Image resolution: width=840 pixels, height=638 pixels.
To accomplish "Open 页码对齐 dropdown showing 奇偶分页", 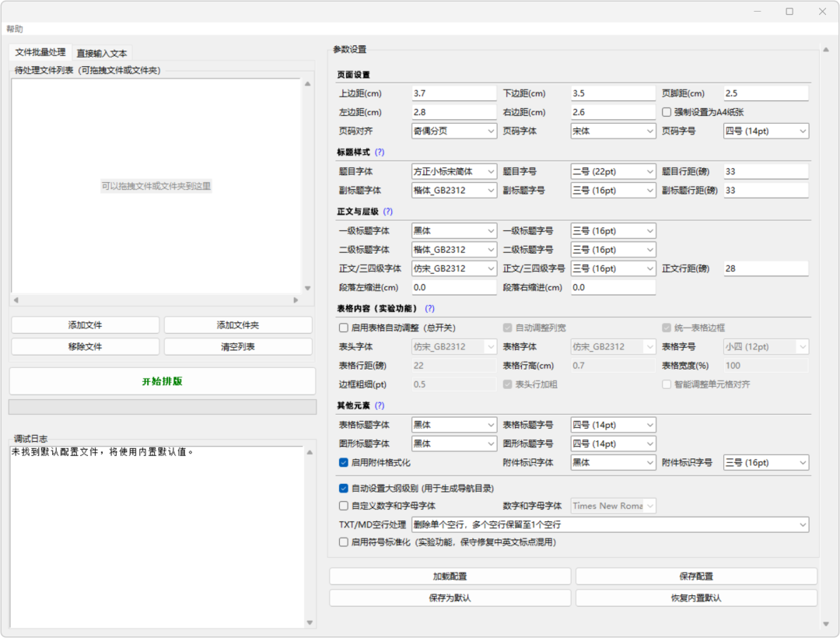I will [453, 131].
